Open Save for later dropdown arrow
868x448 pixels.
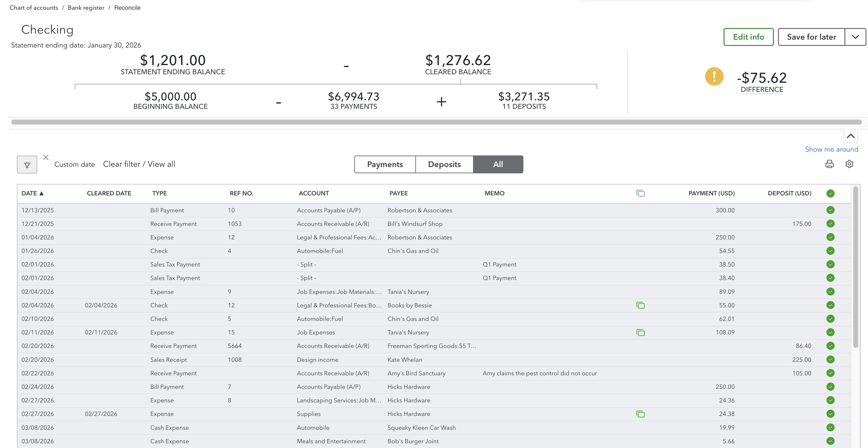click(x=855, y=37)
